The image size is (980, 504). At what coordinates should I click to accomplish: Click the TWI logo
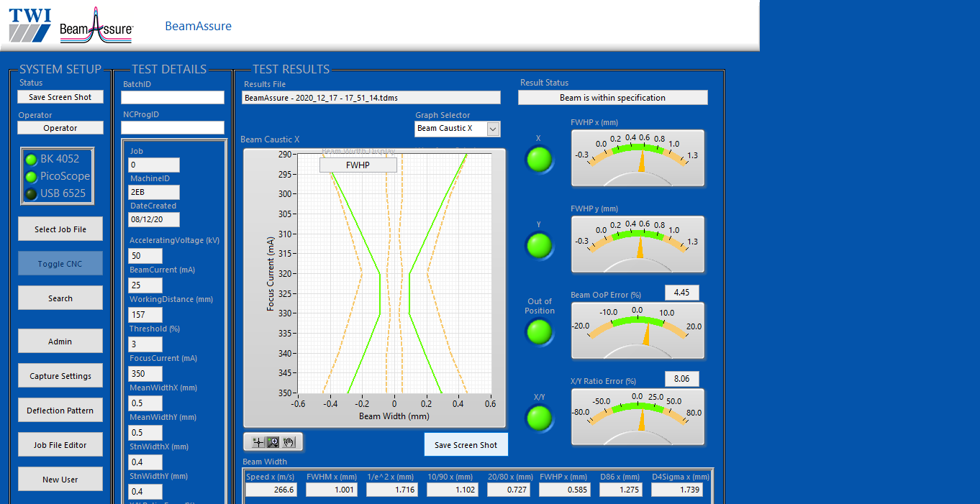point(30,25)
